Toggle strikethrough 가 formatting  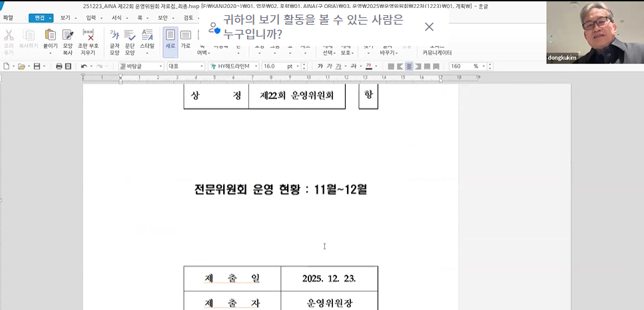[353, 66]
